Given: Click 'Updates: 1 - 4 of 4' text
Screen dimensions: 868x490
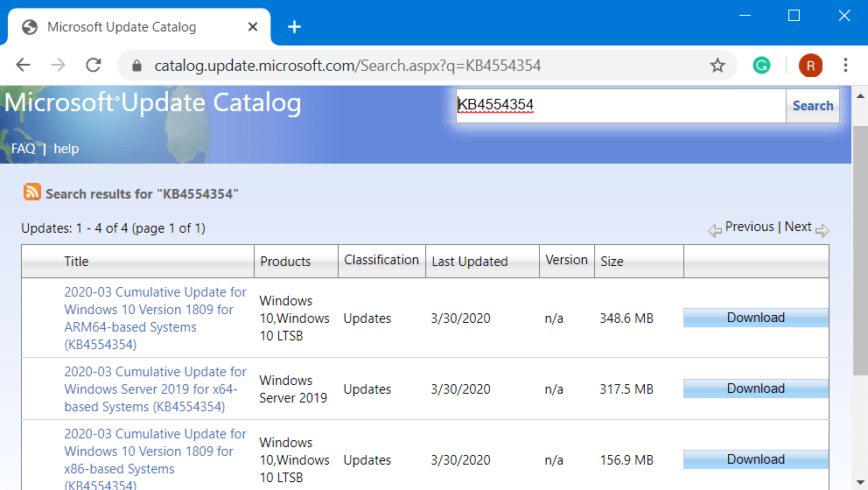Looking at the screenshot, I should pyautogui.click(x=74, y=228).
